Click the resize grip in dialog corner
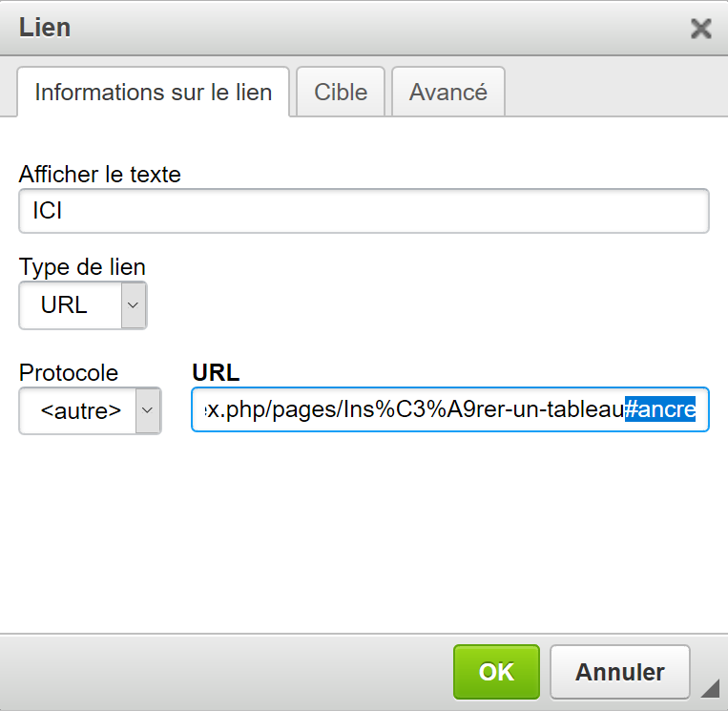The image size is (728, 711). click(x=710, y=689)
